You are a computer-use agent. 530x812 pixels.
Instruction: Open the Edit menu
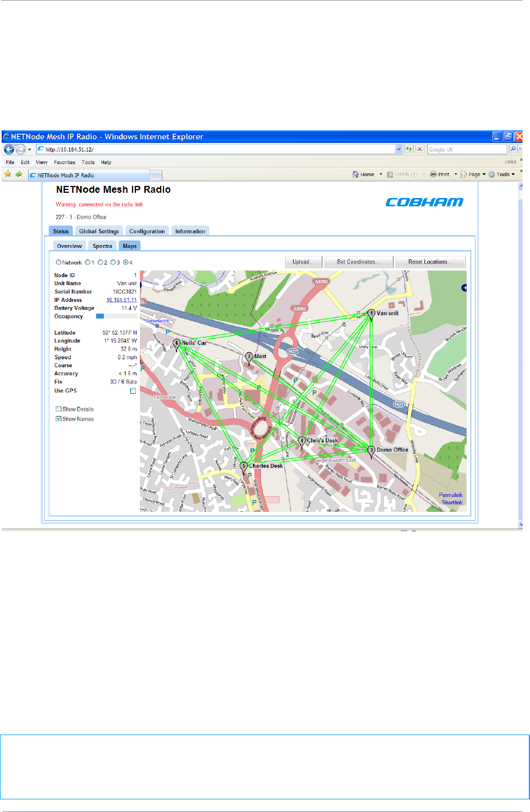[25, 162]
